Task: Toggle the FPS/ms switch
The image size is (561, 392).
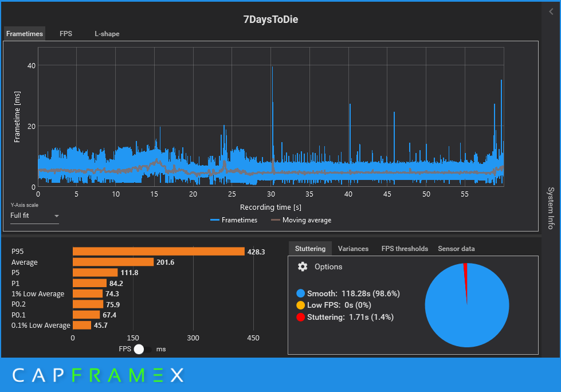Action: [x=142, y=349]
